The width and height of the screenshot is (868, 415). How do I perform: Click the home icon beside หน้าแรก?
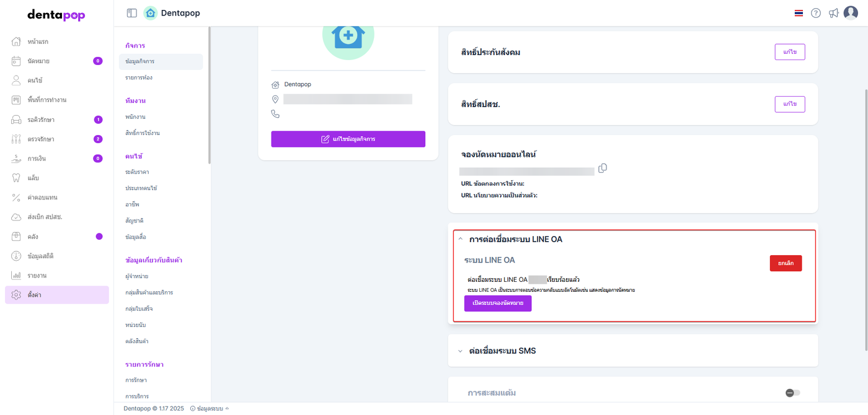[17, 41]
